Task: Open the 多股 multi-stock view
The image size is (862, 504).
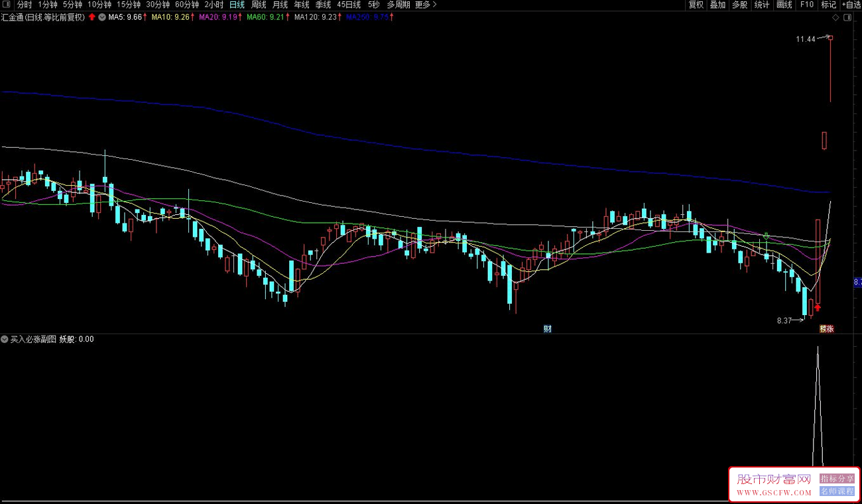Action: [x=739, y=5]
